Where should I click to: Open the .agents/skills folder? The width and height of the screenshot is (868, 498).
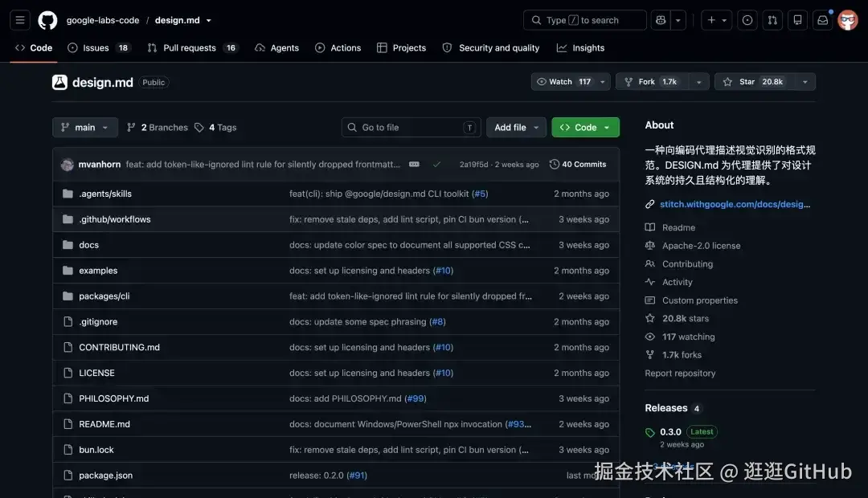click(105, 194)
